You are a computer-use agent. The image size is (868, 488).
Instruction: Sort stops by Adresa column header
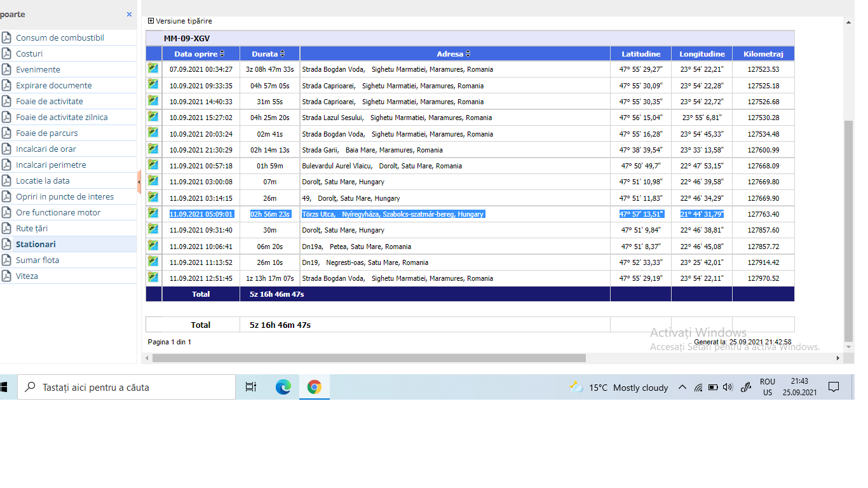click(x=454, y=54)
